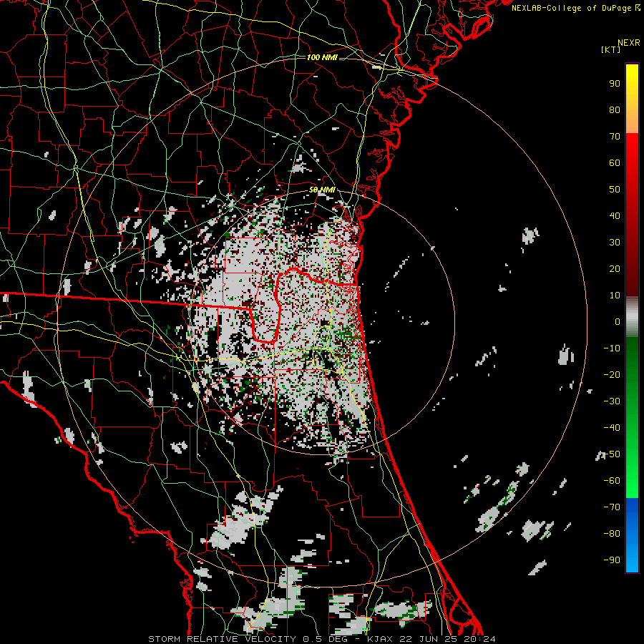Screen dimensions: 644x644
Task: Click the KT units label above colorbar
Action: 610,49
